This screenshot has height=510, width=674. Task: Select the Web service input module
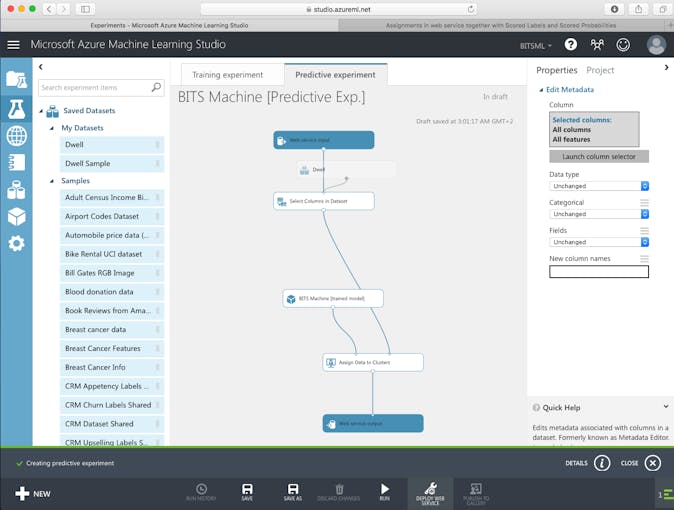(x=324, y=140)
